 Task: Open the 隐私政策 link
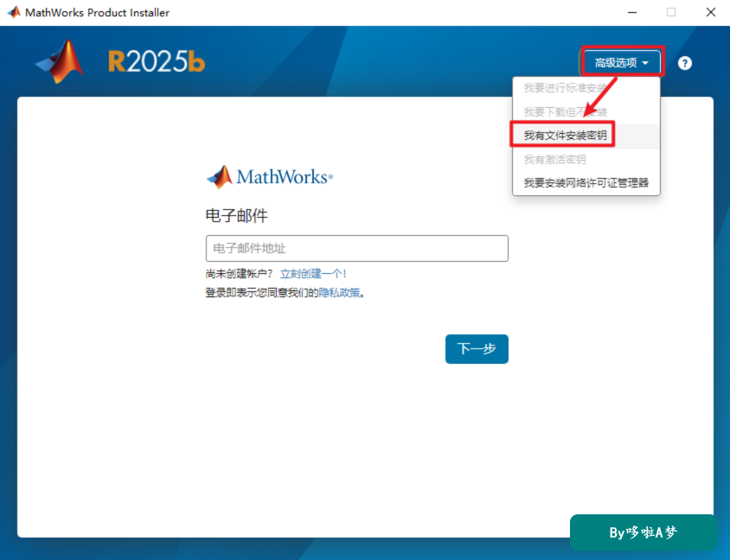(339, 293)
